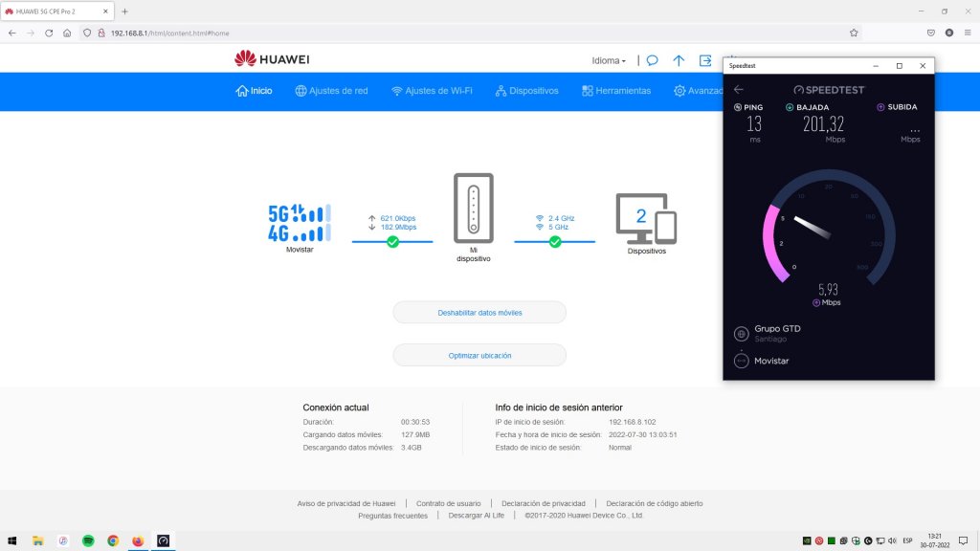Image resolution: width=980 pixels, height=551 pixels.
Task: Click the SPEEDTEST logo in Speedtest window
Action: tap(829, 90)
